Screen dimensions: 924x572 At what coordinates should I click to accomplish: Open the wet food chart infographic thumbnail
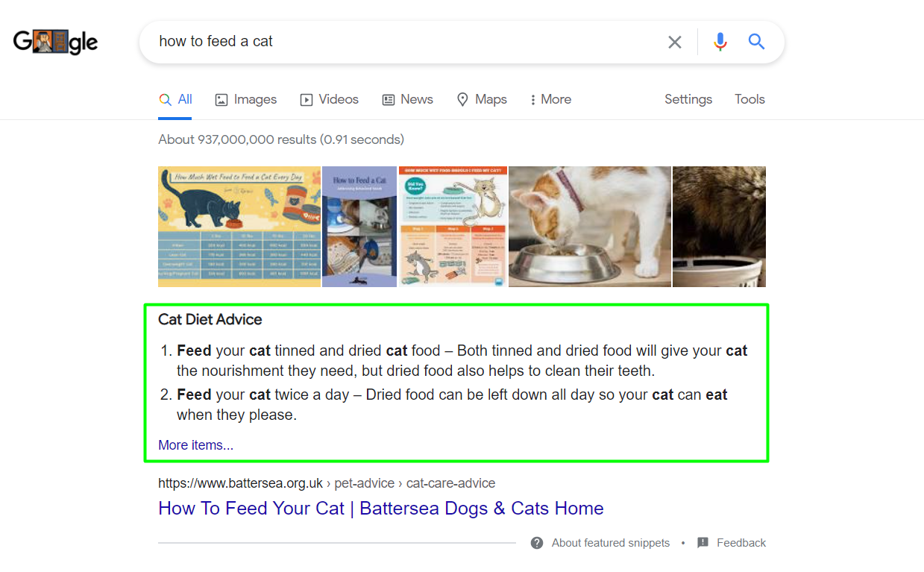pyautogui.click(x=239, y=227)
